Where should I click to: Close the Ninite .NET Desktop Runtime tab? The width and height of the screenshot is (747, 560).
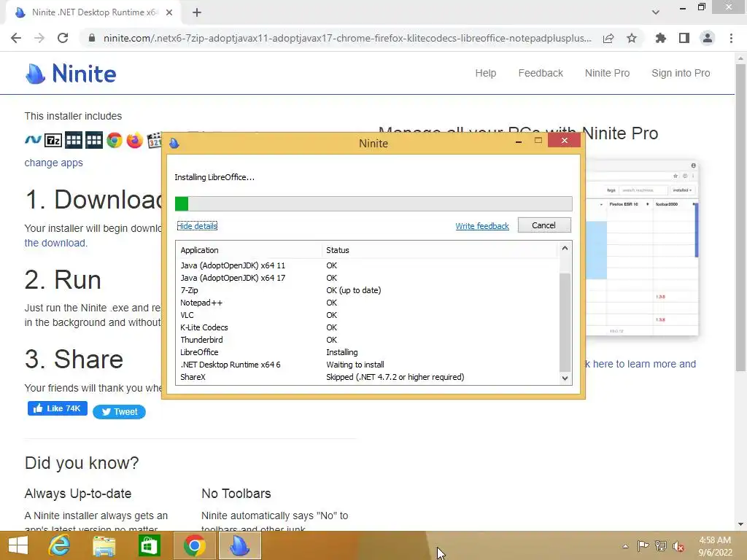coord(169,13)
